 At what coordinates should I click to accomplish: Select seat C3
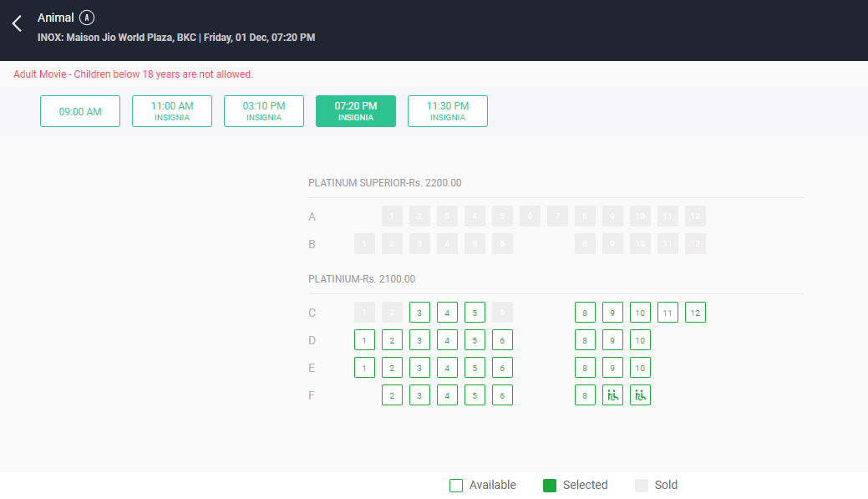tap(419, 312)
